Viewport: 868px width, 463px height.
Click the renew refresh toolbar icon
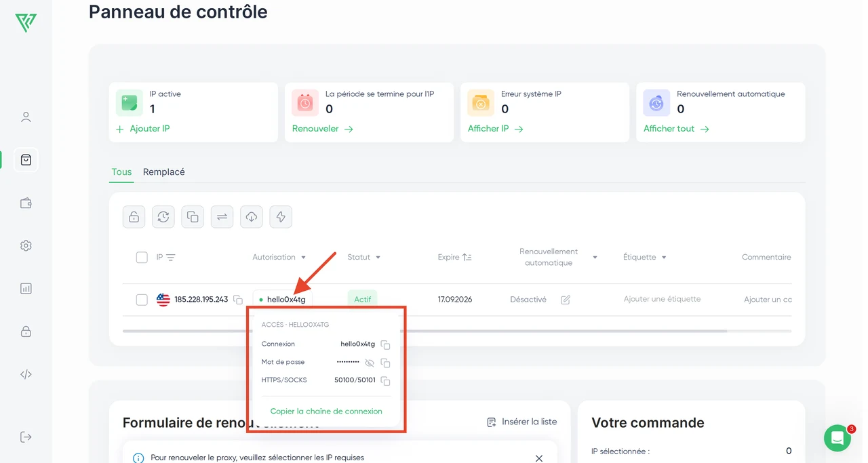163,217
